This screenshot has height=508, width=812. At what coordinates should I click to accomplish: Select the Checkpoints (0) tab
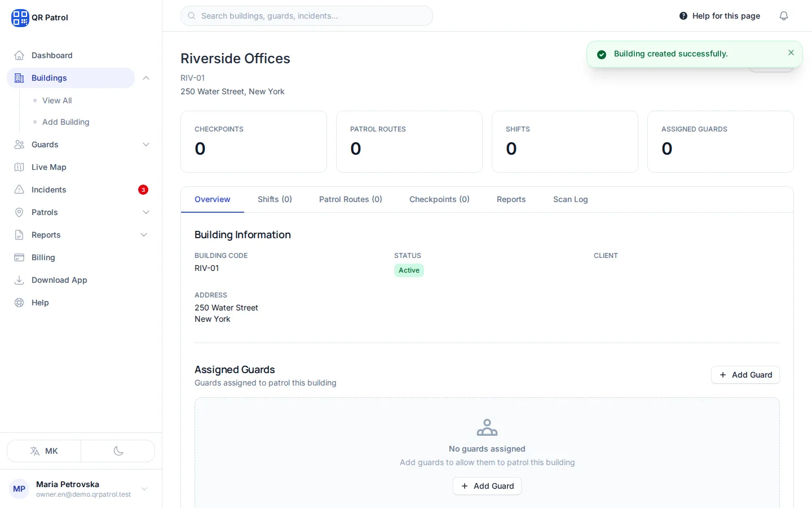click(439, 199)
